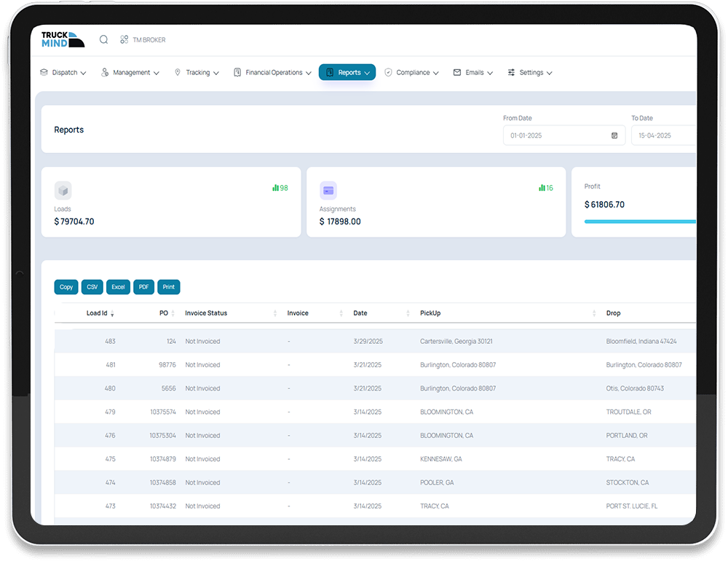728x561 pixels.
Task: Open the Settings menu
Action: tap(530, 72)
